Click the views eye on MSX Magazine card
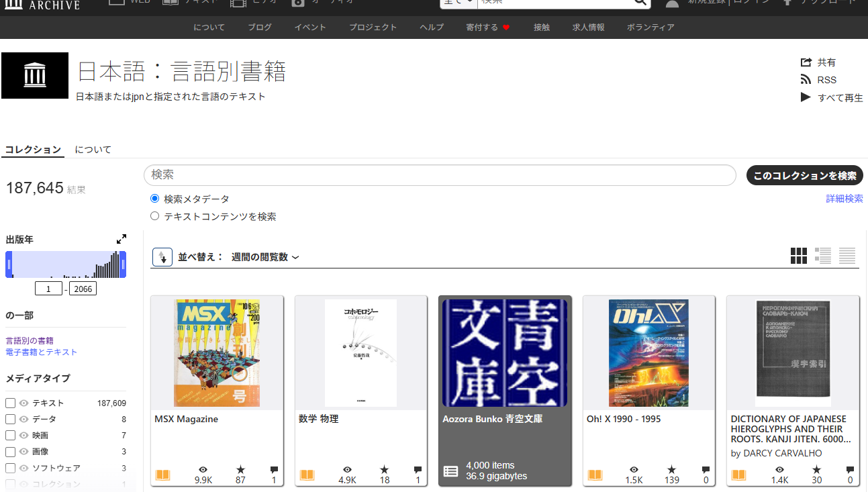868x492 pixels. [203, 470]
